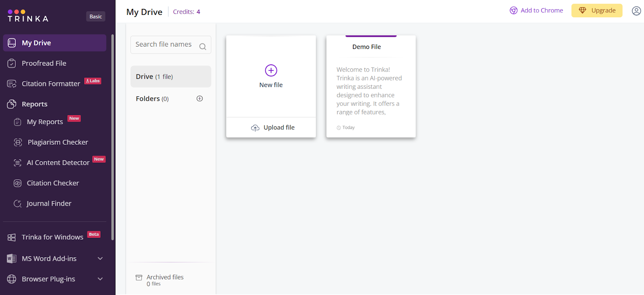Click the MS Word icon
644x295 pixels.
tap(12, 259)
